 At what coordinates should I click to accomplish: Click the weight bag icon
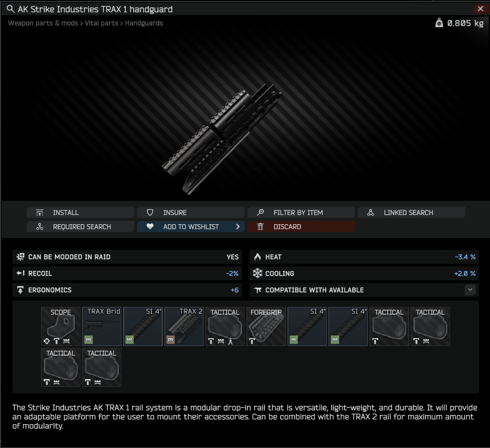439,23
